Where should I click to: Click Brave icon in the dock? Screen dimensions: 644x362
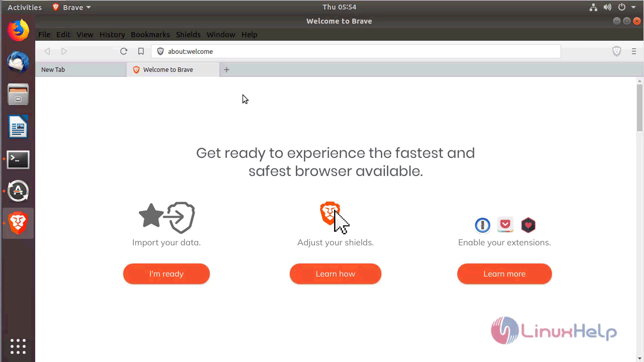(x=18, y=223)
